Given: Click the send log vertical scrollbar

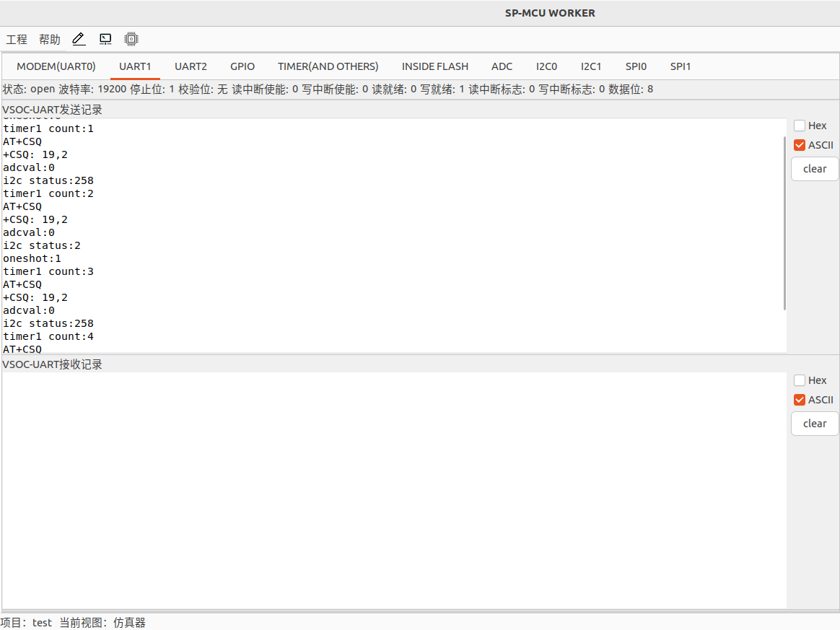Looking at the screenshot, I should tap(784, 224).
